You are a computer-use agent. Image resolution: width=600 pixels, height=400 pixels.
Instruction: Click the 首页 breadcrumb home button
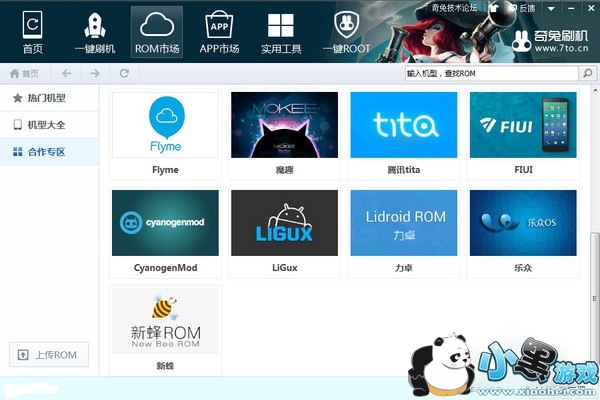24,73
